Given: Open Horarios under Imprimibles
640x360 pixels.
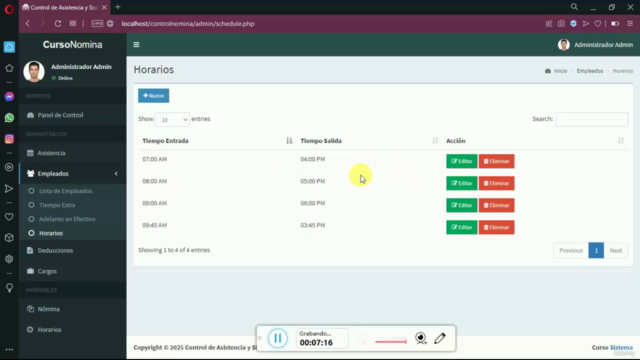Looking at the screenshot, I should click(49, 330).
